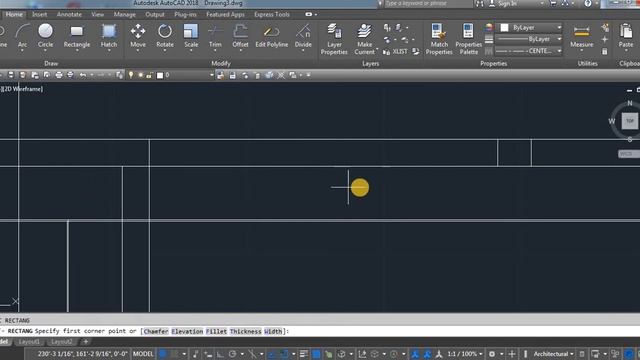
Task: Pick the Divide tool
Action: 303,37
